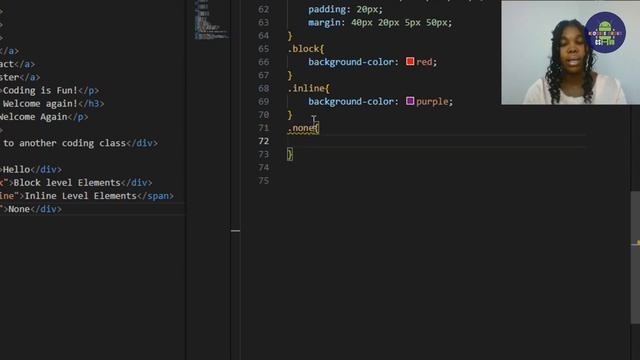Click the webcam video overlay
Screen dimensions: 640x360
click(570, 52)
